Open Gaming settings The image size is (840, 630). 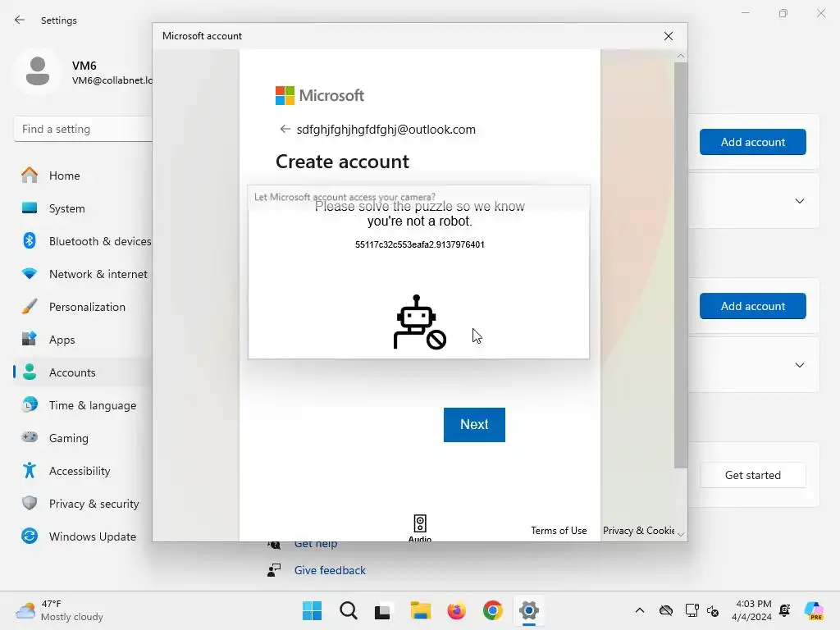[x=83, y=438]
